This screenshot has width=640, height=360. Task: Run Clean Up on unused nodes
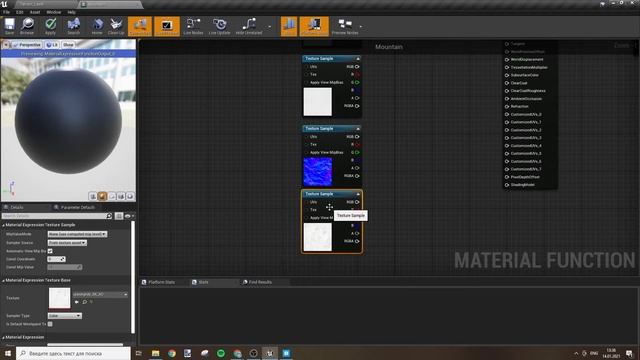pyautogui.click(x=116, y=26)
